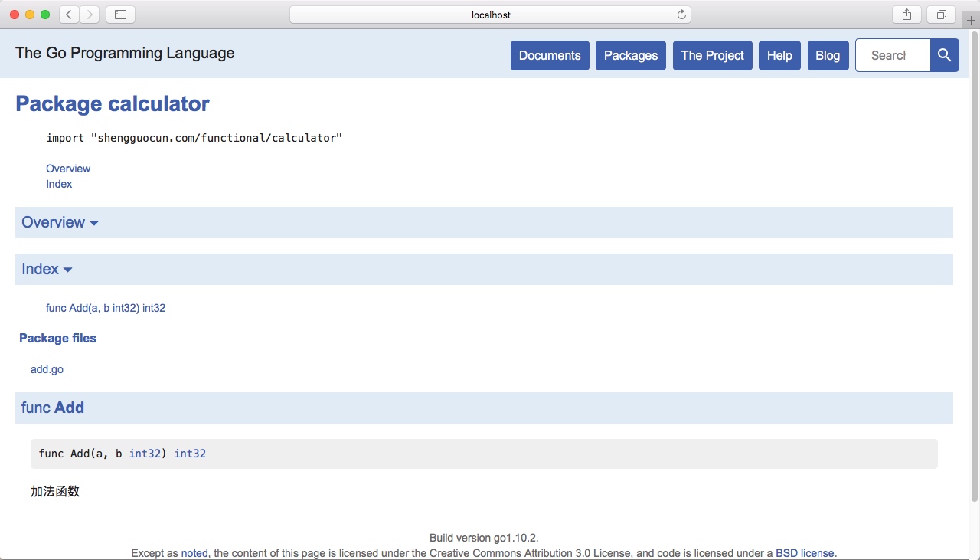Reload the page with refresh icon
980x560 pixels.
(681, 15)
